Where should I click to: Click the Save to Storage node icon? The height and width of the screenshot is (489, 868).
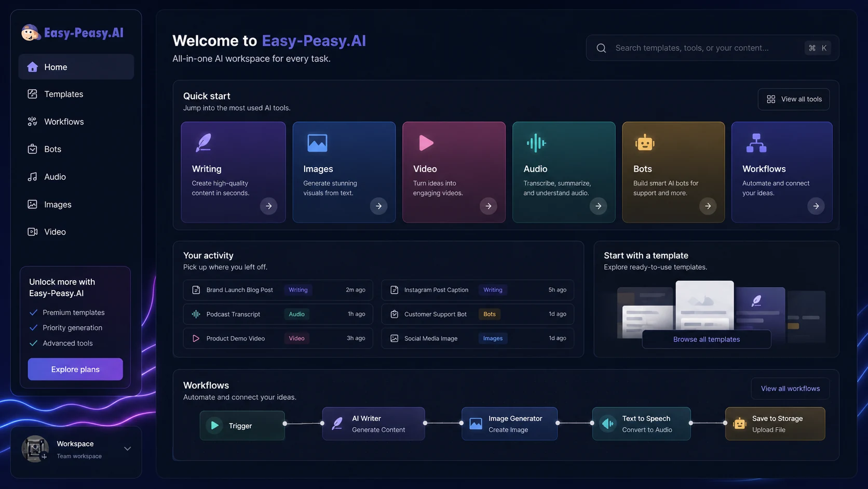[x=739, y=424]
